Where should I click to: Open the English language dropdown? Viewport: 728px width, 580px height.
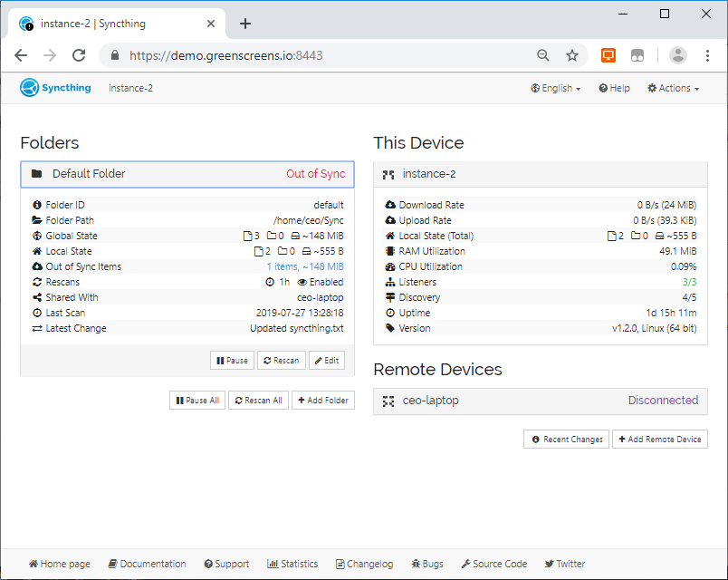(x=556, y=88)
